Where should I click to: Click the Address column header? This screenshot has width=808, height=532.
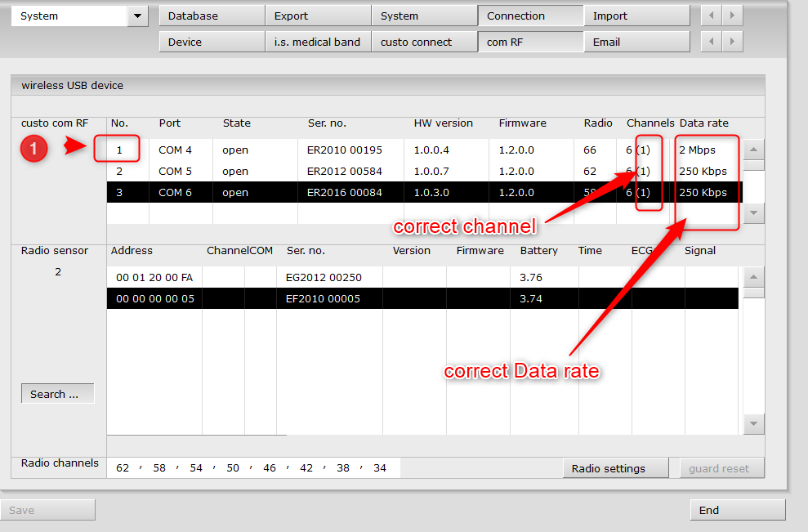[x=132, y=251]
